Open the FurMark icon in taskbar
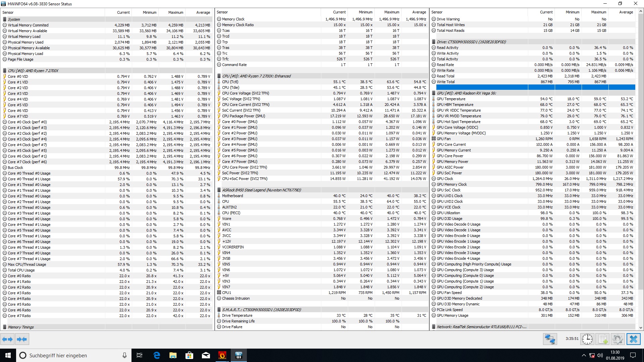 222,355
